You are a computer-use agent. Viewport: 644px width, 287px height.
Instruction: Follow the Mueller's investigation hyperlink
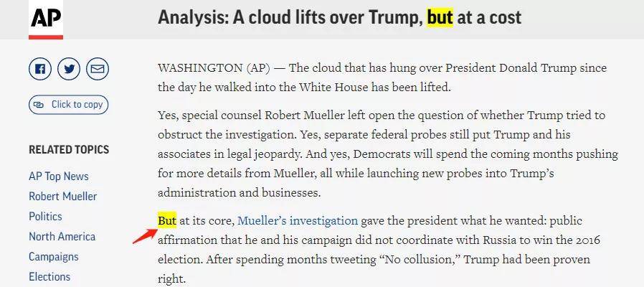click(x=297, y=220)
